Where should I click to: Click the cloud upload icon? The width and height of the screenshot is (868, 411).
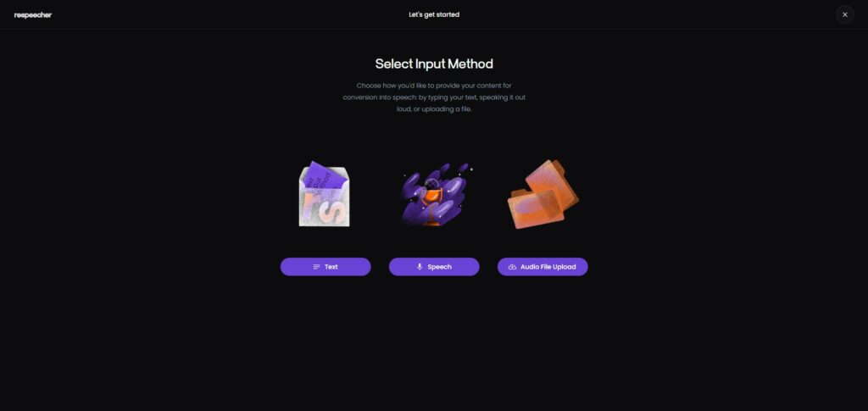click(x=513, y=267)
